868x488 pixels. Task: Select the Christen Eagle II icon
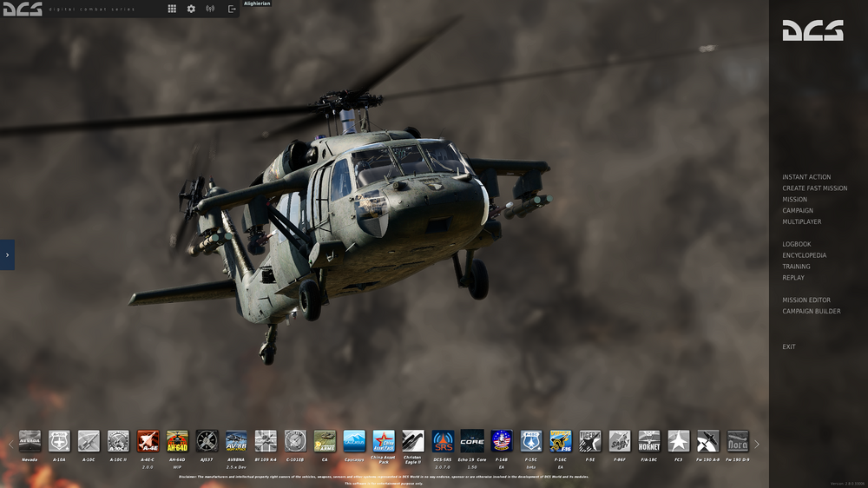click(x=413, y=441)
